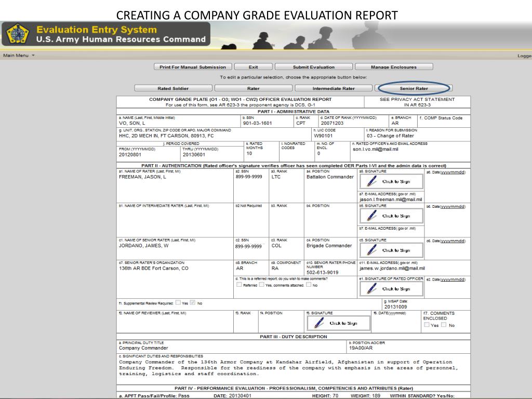This screenshot has height=399, width=532.
Task: Click the senior rater c6 date link
Action: [453, 241]
